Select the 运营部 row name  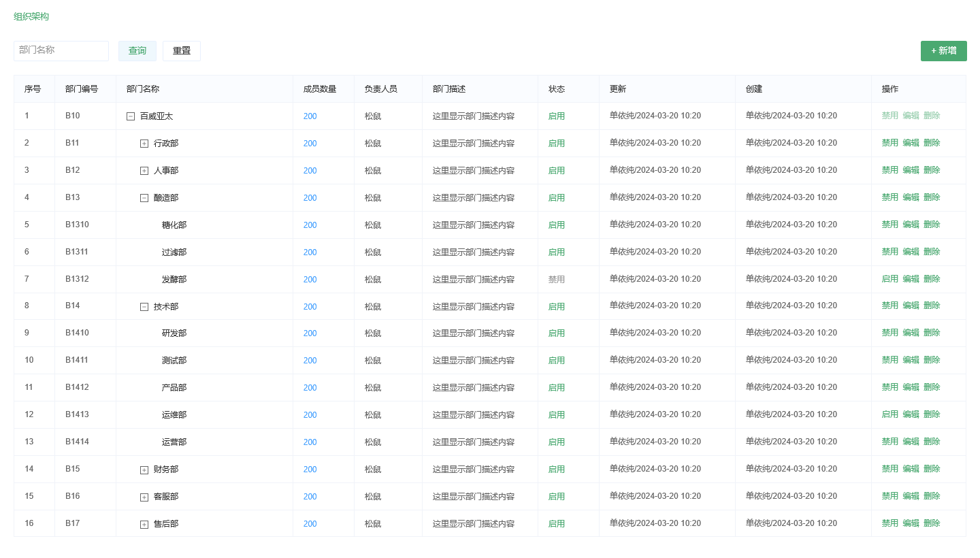click(x=174, y=442)
